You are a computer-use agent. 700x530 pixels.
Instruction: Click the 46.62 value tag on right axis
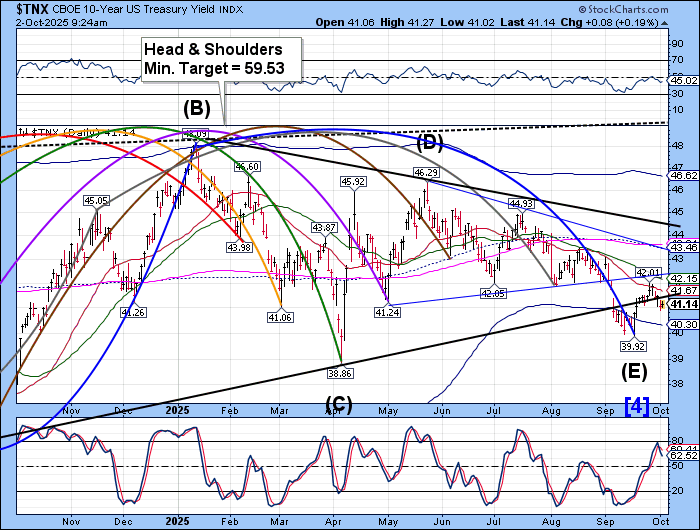pyautogui.click(x=682, y=175)
